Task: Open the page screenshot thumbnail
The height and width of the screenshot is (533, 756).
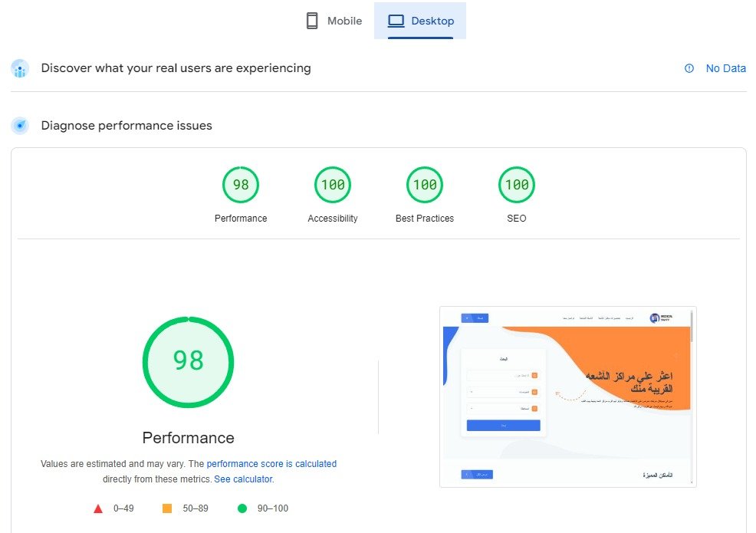Action: point(567,396)
